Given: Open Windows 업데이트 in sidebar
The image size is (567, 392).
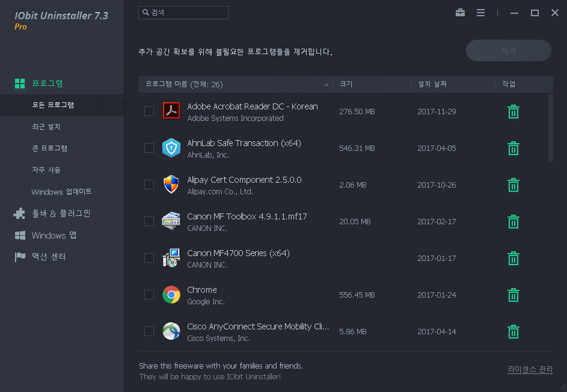Looking at the screenshot, I should (x=62, y=192).
